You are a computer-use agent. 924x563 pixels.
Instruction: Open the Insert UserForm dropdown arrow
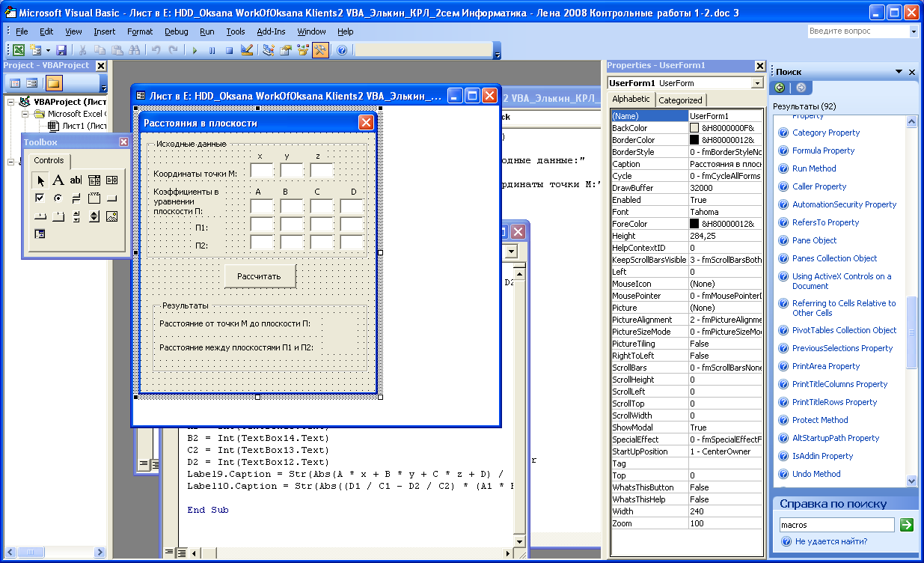(48, 50)
